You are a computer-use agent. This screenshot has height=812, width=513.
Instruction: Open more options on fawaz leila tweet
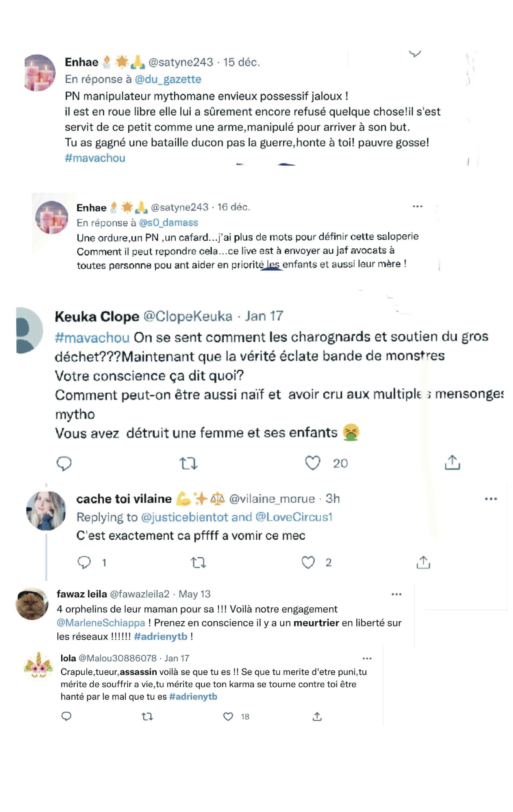pos(396,594)
